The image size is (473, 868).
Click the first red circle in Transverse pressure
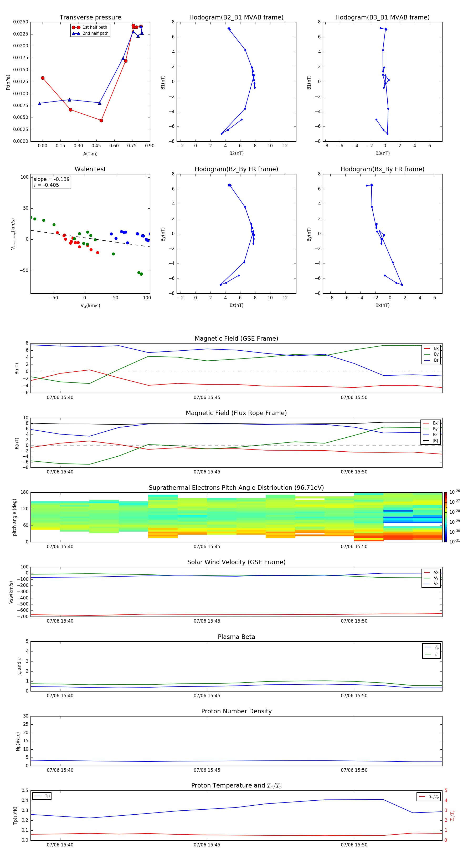tap(43, 78)
